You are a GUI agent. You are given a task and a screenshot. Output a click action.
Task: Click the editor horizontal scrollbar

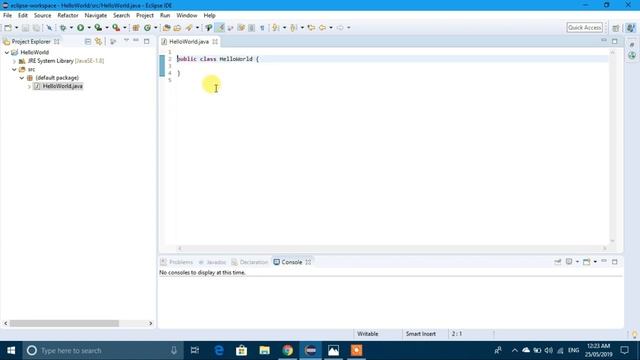(392, 248)
